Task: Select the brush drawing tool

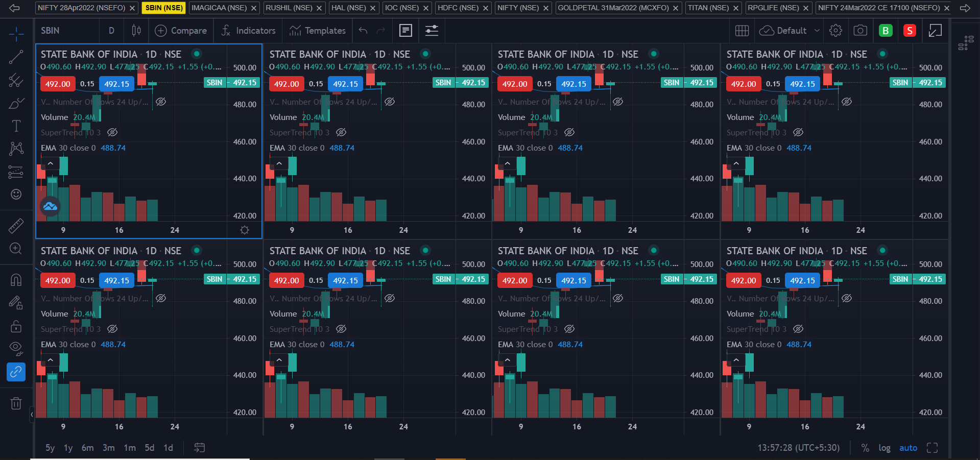Action: tap(16, 104)
